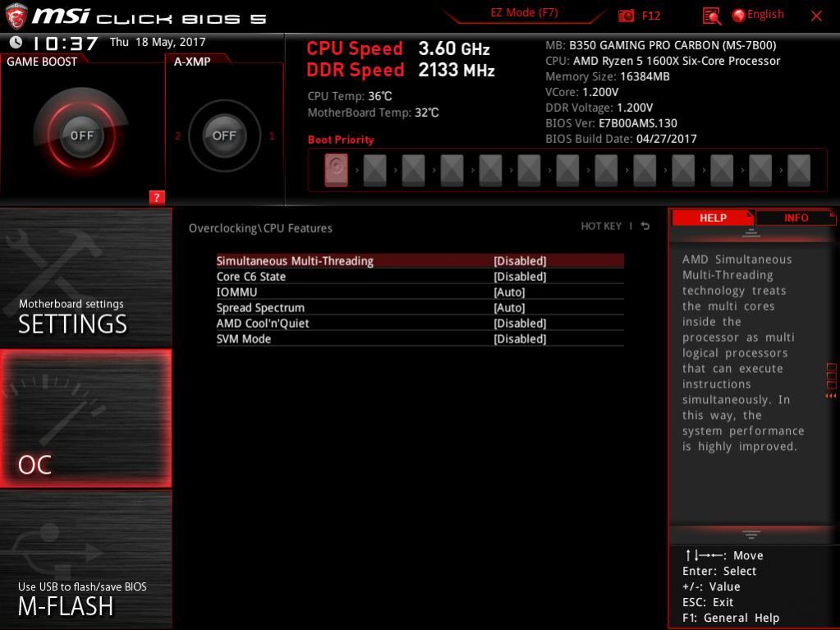Switch to EZ Mode (F7)
This screenshot has height=630, width=840.
point(524,12)
